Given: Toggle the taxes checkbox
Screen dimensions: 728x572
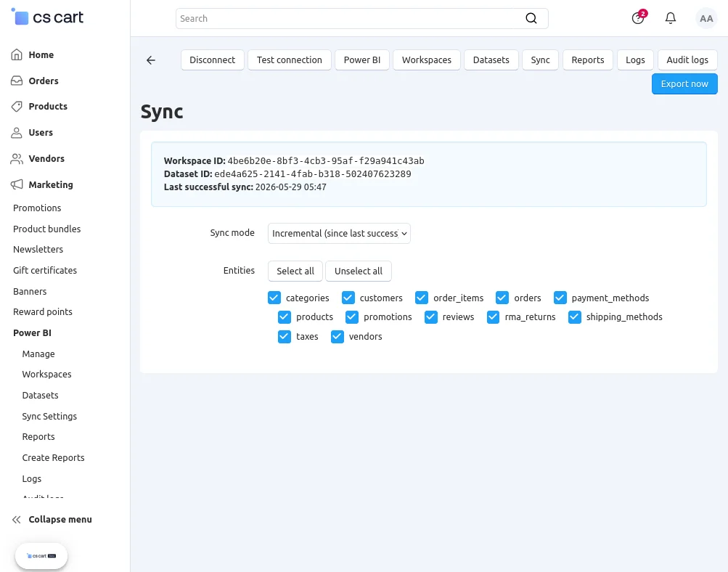Looking at the screenshot, I should click(284, 337).
